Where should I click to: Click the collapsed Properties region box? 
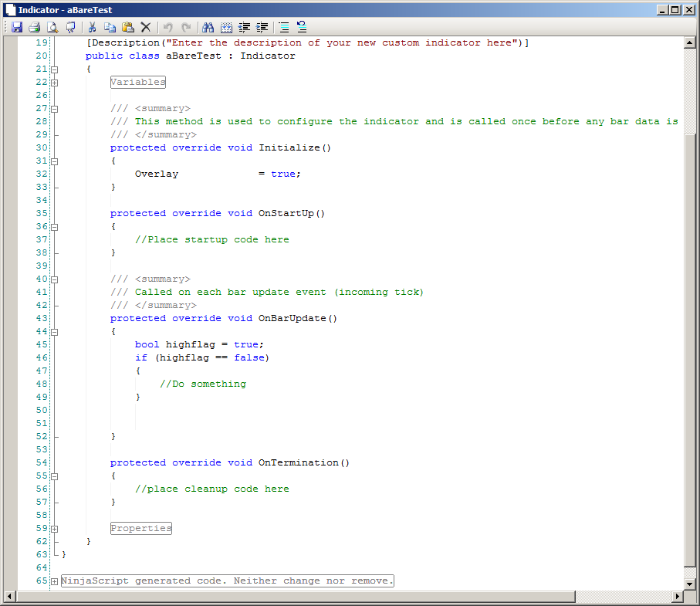click(x=141, y=528)
